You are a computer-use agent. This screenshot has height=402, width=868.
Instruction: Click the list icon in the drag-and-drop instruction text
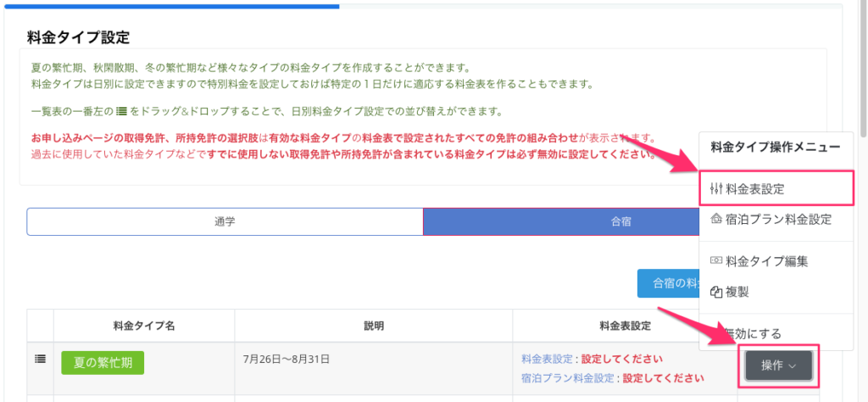point(121,111)
